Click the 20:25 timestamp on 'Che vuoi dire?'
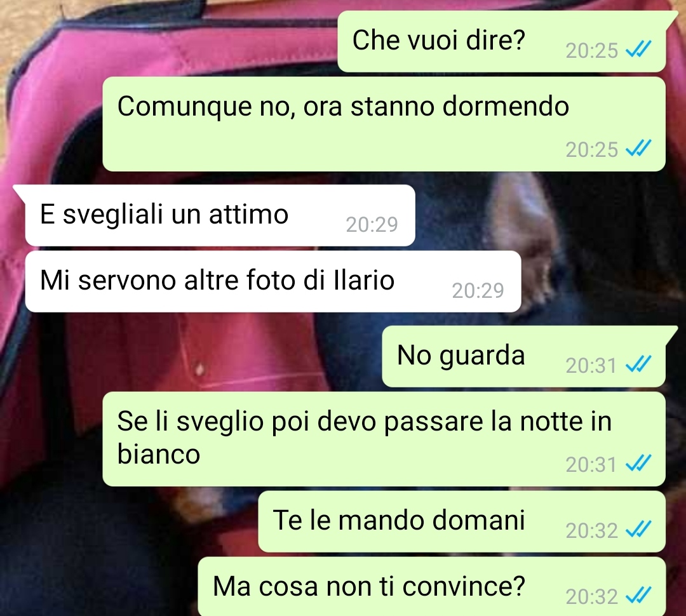The image size is (686, 616). pos(591,51)
